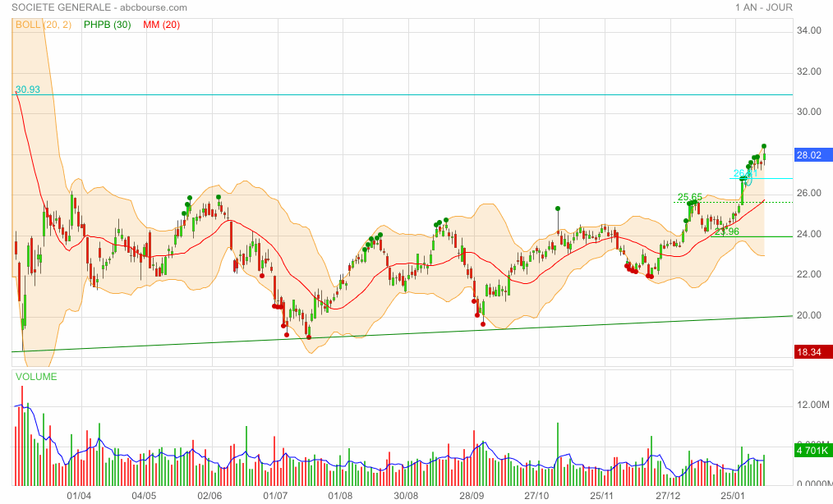
Task: Click the 02/06 date on the time axis
Action: pos(209,496)
